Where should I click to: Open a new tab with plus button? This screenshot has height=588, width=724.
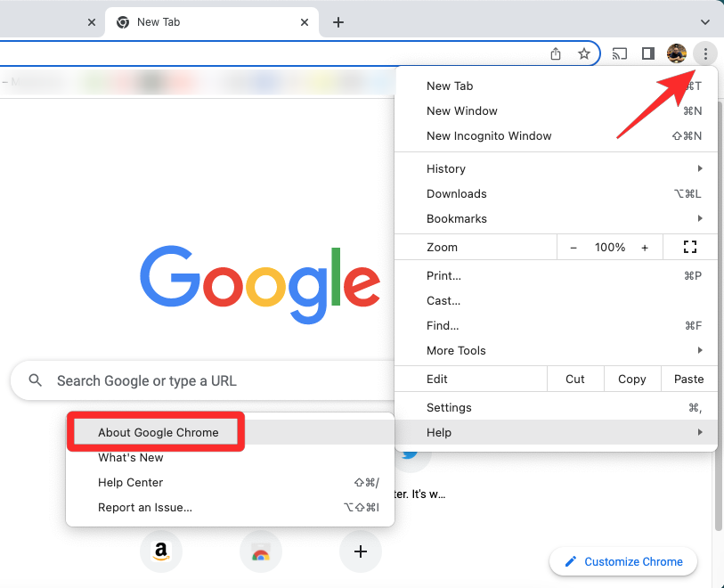coord(338,22)
